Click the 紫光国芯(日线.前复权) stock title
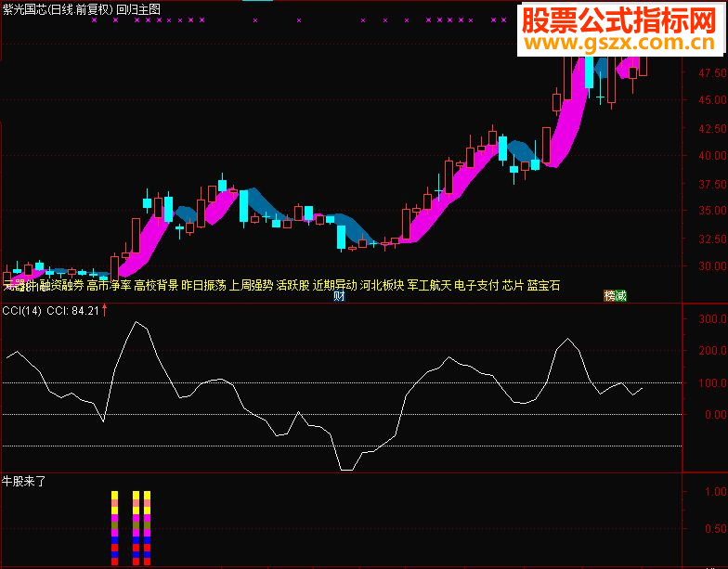Screen dimensions: 728x569 coord(58,9)
